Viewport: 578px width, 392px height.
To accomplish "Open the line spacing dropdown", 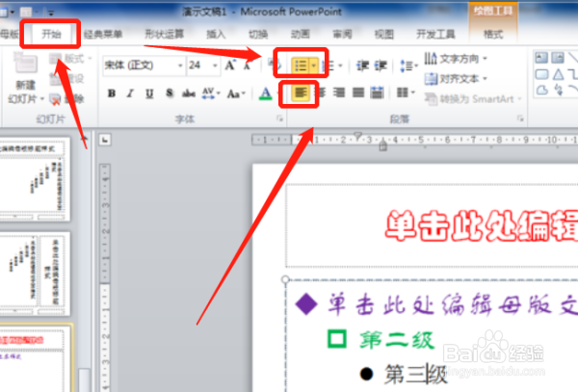I will click(408, 65).
